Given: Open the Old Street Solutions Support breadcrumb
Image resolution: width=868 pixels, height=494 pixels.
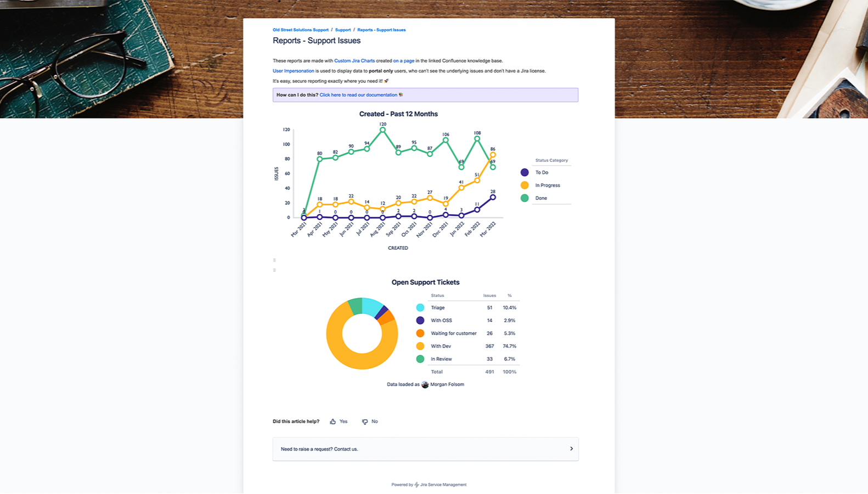Looking at the screenshot, I should click(301, 30).
